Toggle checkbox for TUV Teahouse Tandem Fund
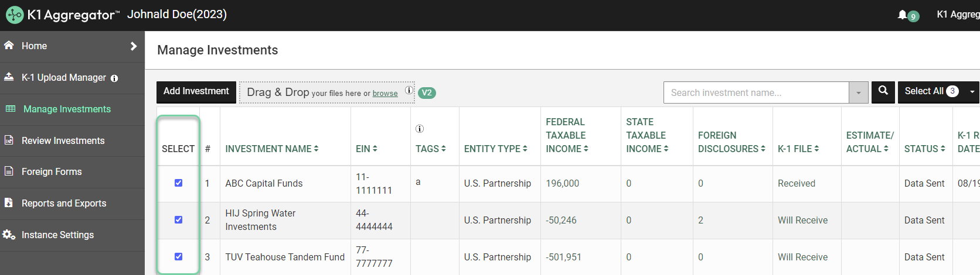Image resolution: width=980 pixels, height=275 pixels. click(179, 257)
